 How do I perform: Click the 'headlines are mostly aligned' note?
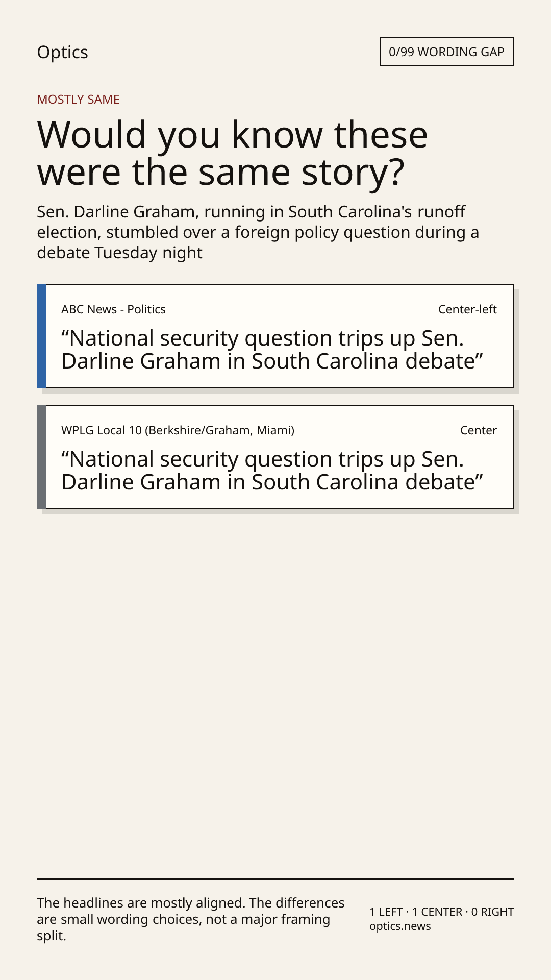[191, 919]
